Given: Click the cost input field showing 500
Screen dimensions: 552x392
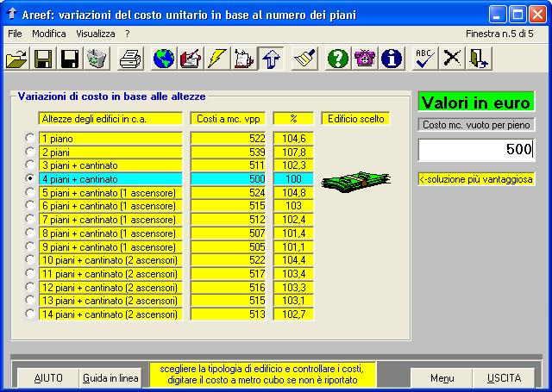Looking at the screenshot, I should tap(476, 149).
